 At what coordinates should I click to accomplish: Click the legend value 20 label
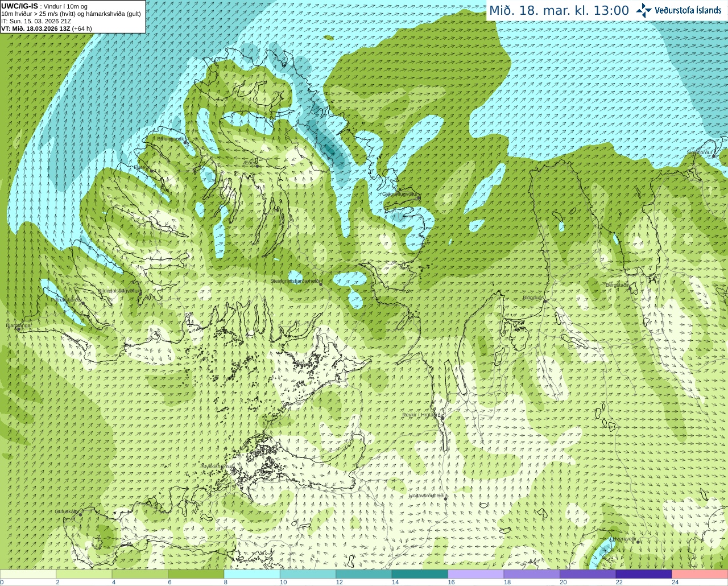tap(563, 582)
